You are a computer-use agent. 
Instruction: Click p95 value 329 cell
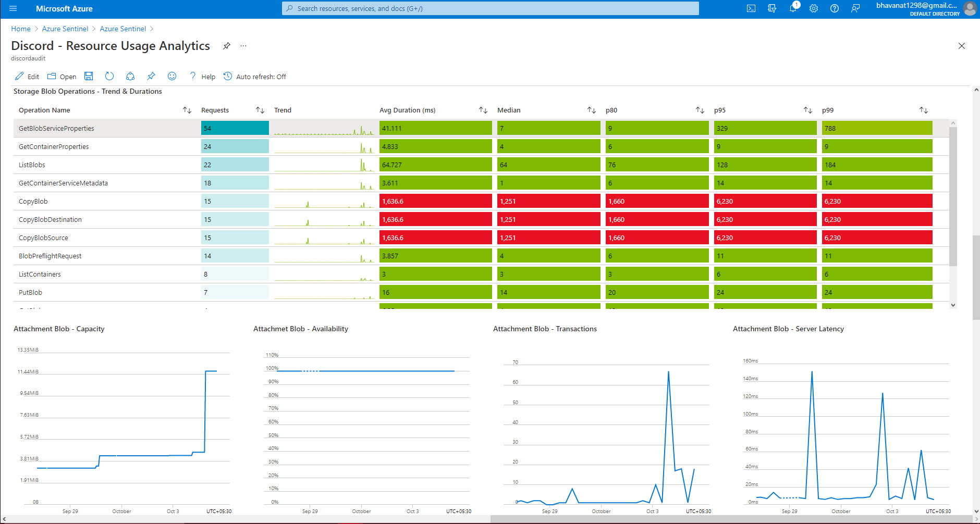(x=765, y=128)
